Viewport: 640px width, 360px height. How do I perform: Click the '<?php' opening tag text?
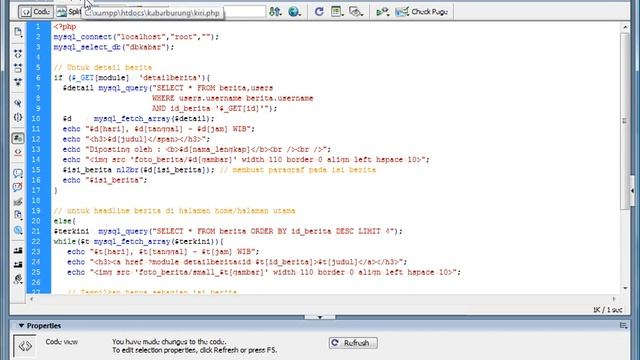(x=65, y=27)
